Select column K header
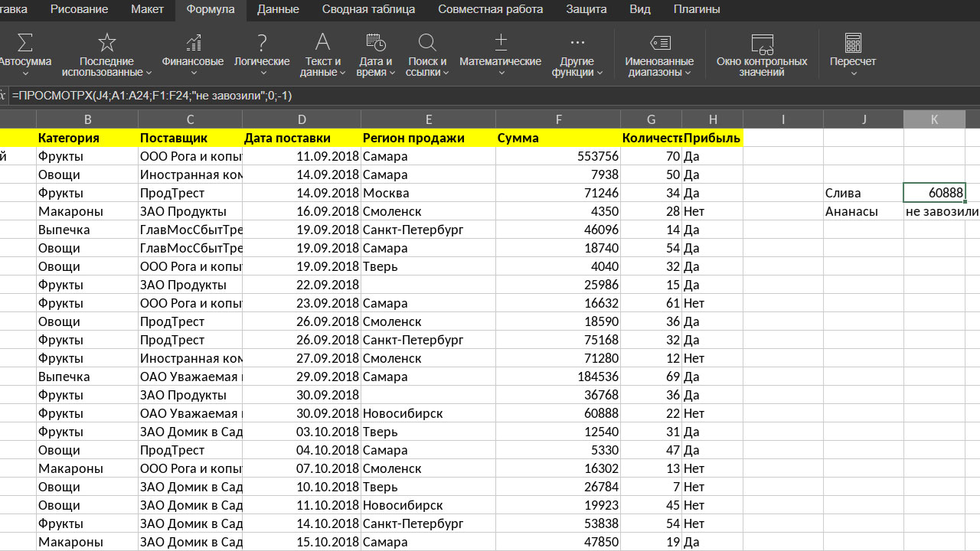 (934, 119)
